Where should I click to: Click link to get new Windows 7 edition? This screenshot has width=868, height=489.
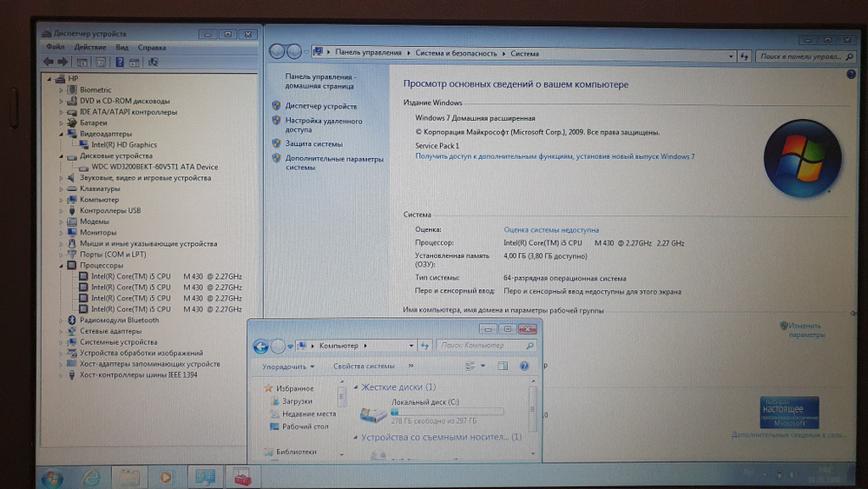click(x=555, y=156)
